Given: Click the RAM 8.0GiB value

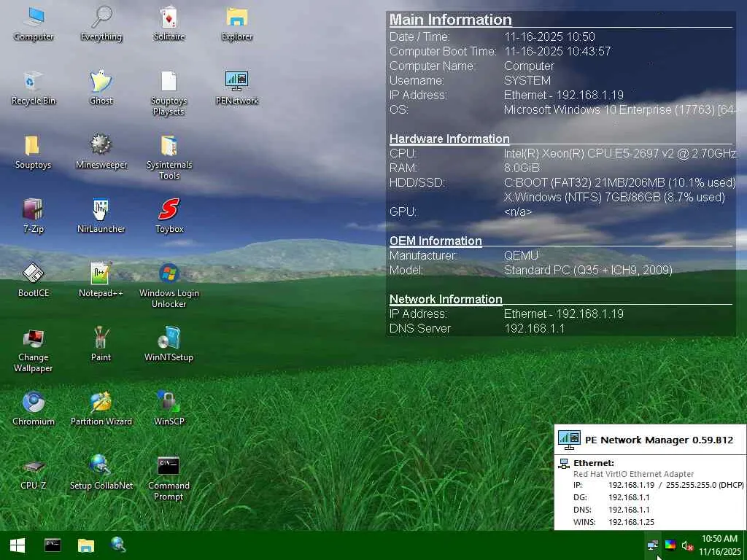Looking at the screenshot, I should pos(522,168).
